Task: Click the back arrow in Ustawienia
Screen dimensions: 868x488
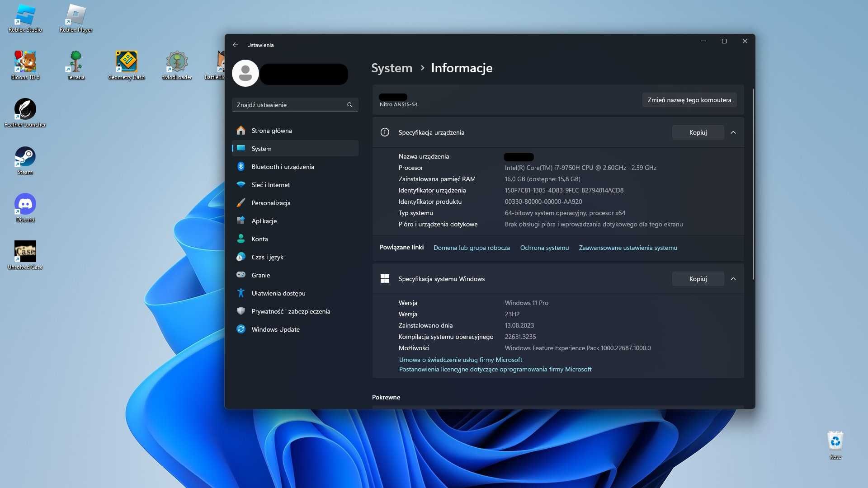Action: [235, 45]
